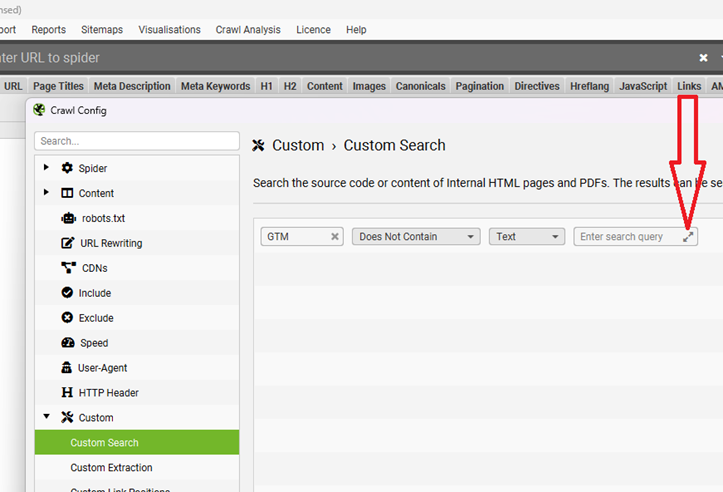Click the CDNs network icon
The height and width of the screenshot is (492, 723).
coord(68,267)
